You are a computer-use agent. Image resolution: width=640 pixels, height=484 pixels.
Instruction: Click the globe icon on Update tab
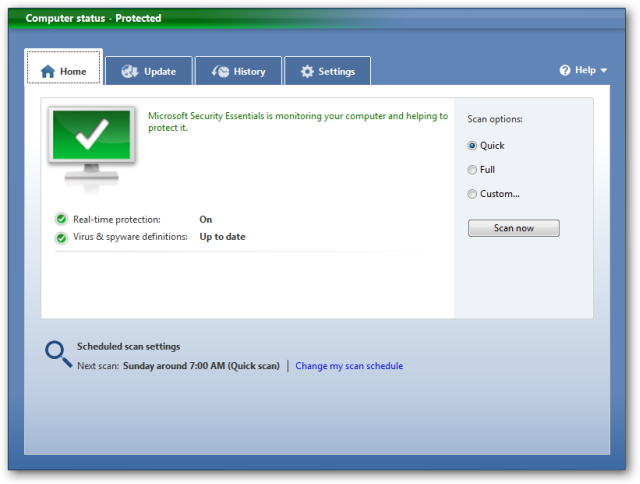130,71
